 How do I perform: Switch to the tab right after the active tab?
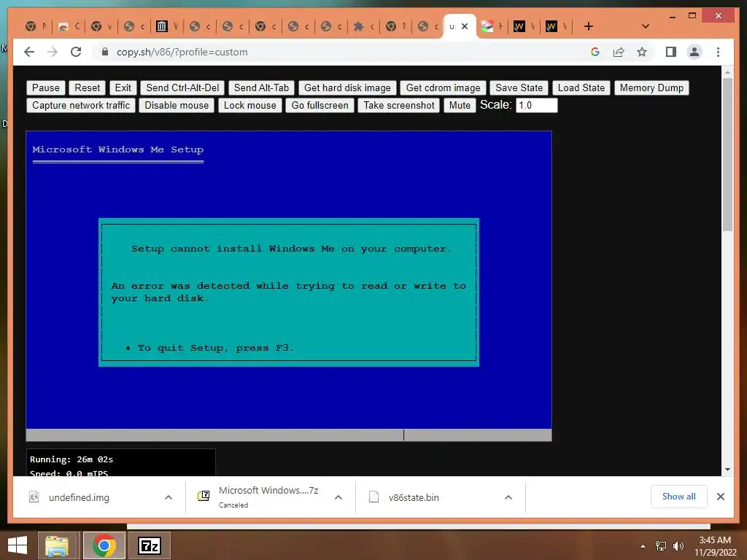pyautogui.click(x=492, y=26)
